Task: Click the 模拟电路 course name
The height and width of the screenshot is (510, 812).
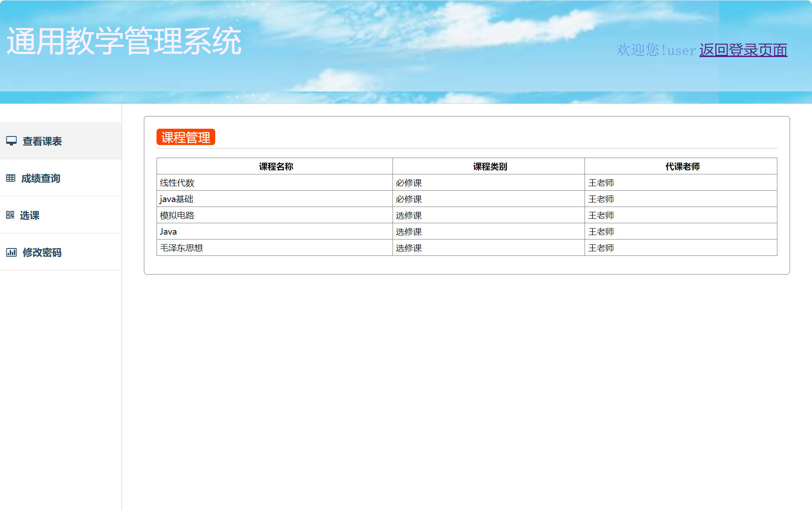Action: [x=177, y=215]
